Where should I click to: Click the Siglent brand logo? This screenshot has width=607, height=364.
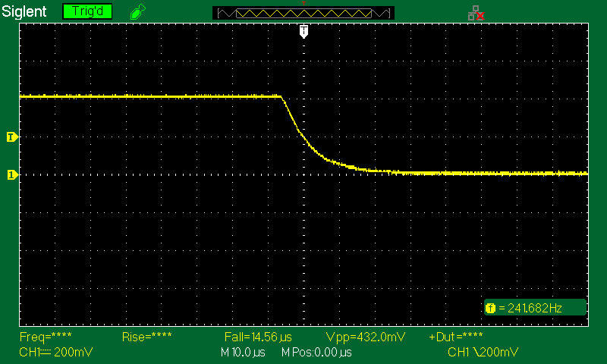coord(27,12)
